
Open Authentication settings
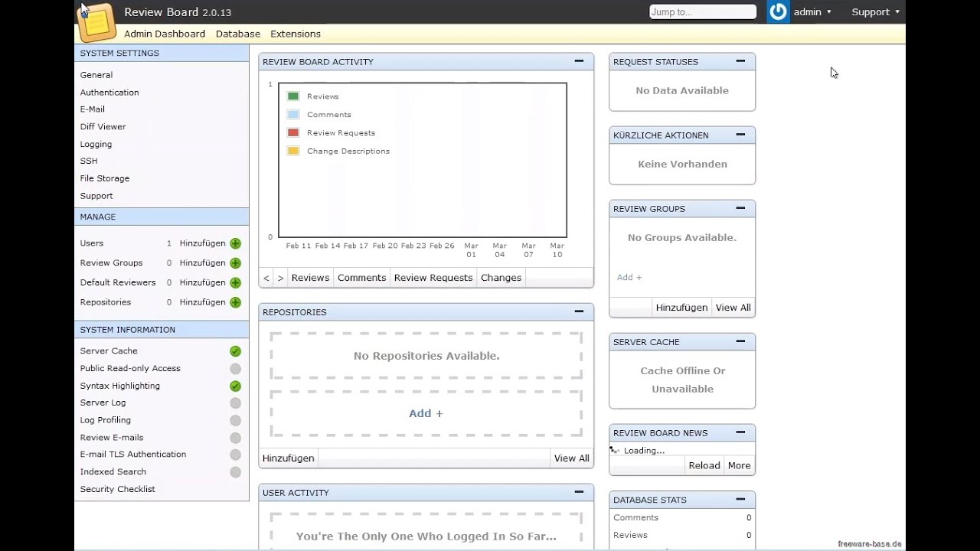(x=109, y=93)
